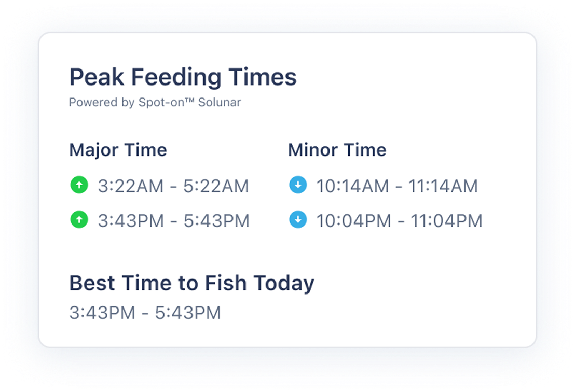575x392 pixels.
Task: Click the Peak Feeding Times heading
Action: [183, 77]
